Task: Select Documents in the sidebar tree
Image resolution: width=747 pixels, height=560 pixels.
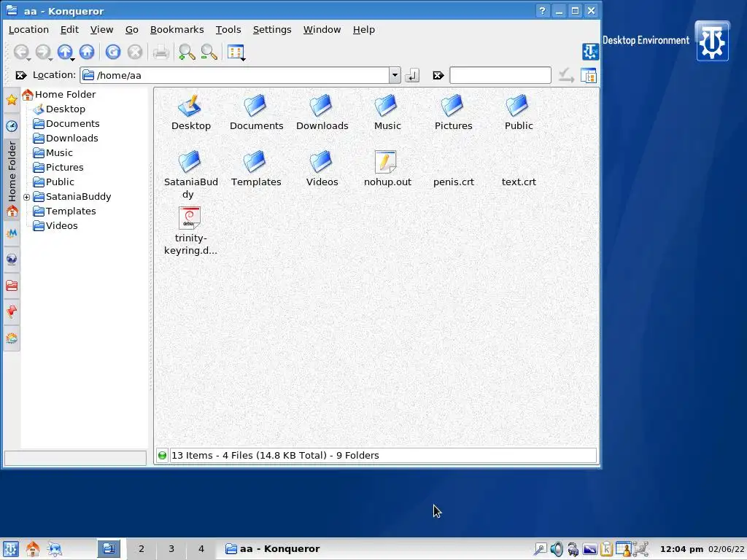Action: [66, 124]
